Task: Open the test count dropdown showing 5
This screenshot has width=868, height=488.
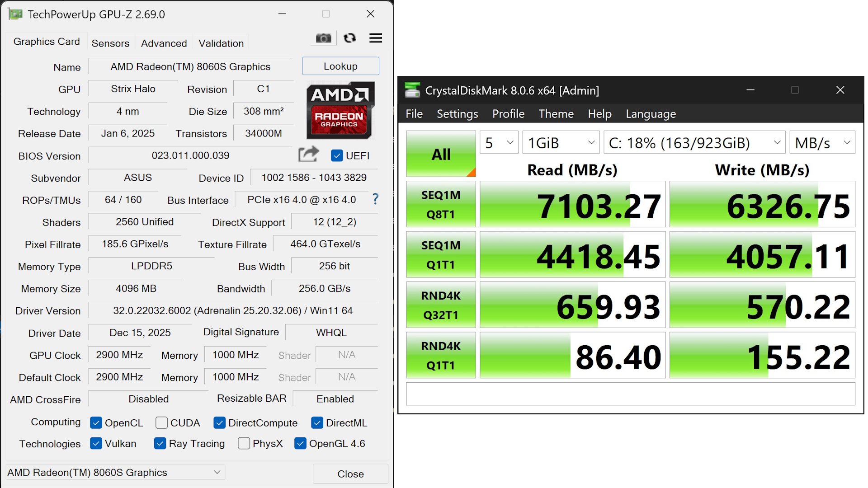Action: click(499, 143)
